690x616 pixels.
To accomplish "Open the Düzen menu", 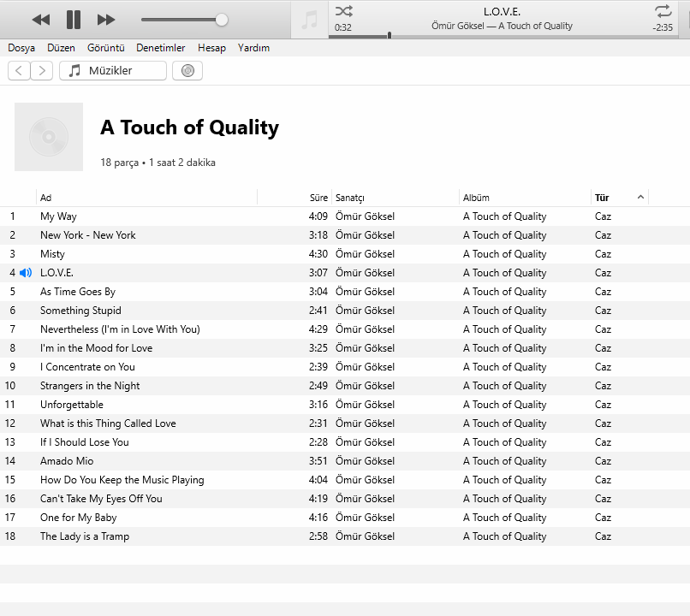I will [x=61, y=48].
